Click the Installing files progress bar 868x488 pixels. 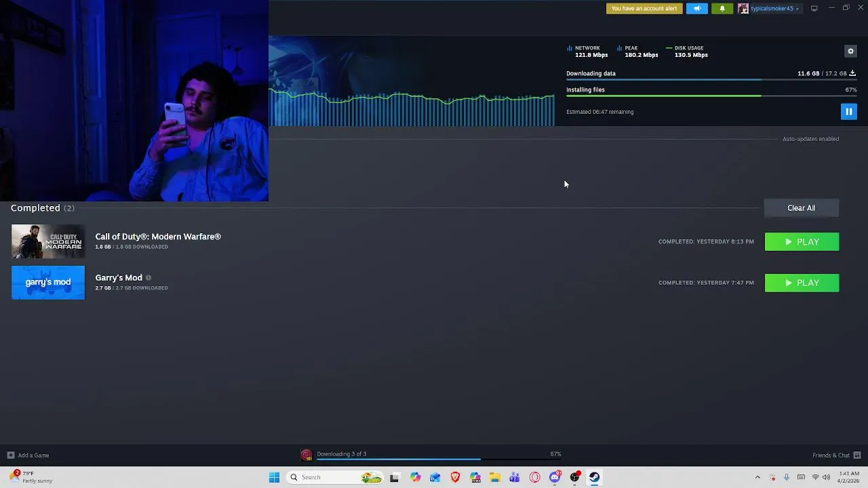coord(711,96)
